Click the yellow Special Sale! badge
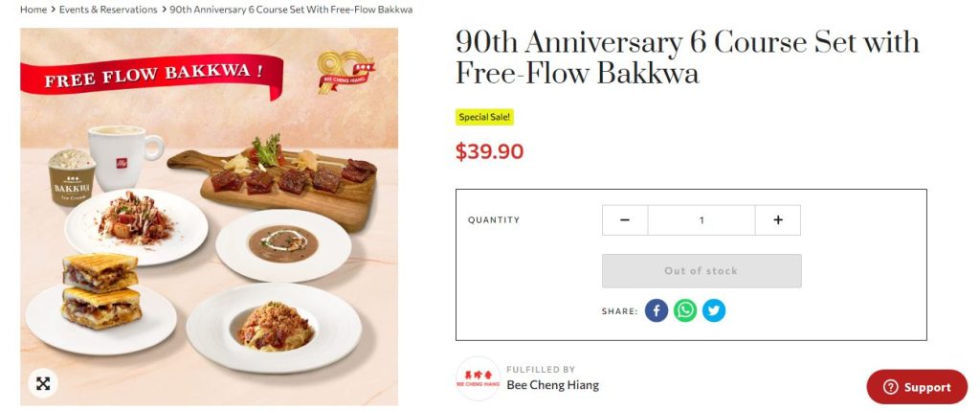This screenshot has height=411, width=980. 484,117
